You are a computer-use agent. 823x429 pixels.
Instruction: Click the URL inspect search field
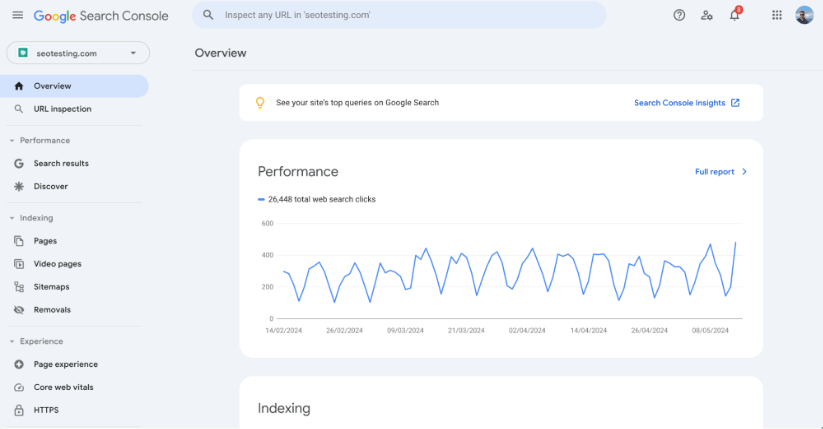pos(400,15)
